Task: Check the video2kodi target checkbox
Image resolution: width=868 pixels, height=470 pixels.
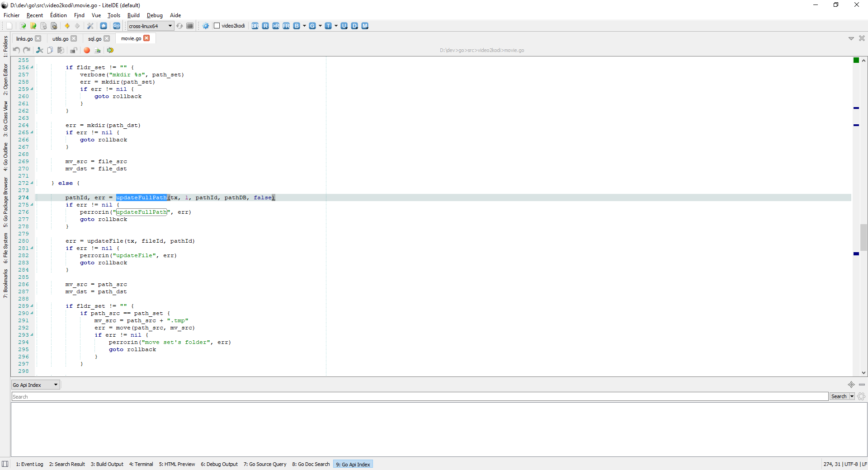Action: [217, 26]
